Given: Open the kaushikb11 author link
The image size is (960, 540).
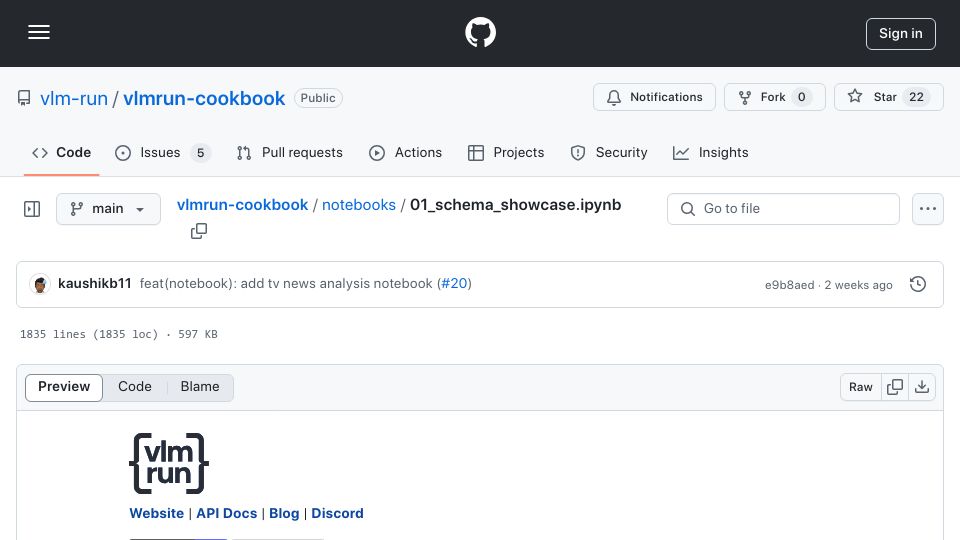Looking at the screenshot, I should point(95,283).
